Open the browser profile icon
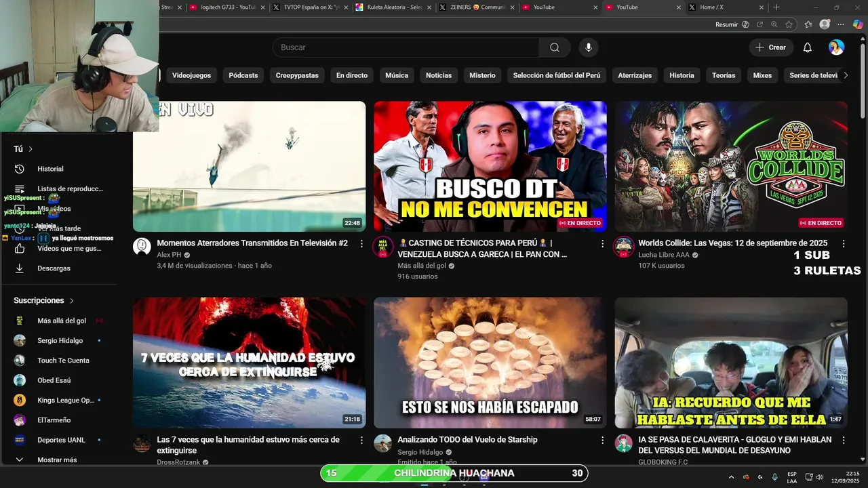Viewport: 868px width, 488px height. [825, 24]
